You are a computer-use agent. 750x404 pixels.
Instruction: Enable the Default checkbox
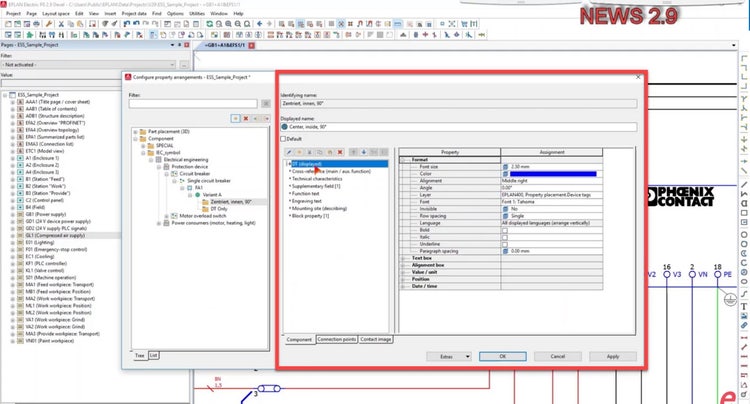tap(284, 138)
